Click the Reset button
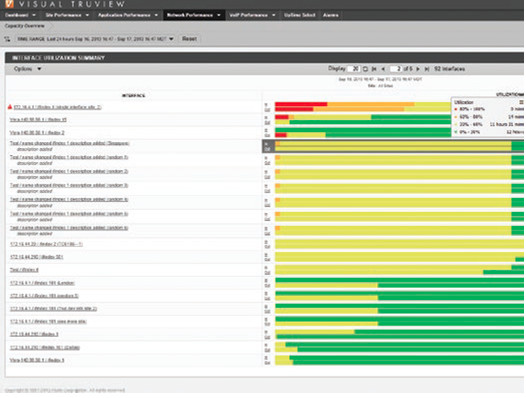526x398 pixels. pos(190,39)
